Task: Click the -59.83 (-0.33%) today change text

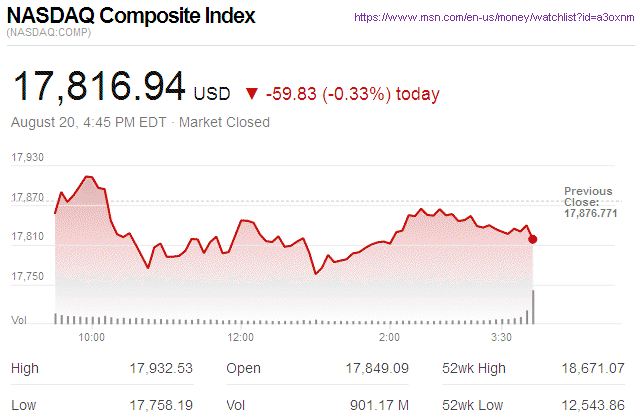Action: coord(353,94)
